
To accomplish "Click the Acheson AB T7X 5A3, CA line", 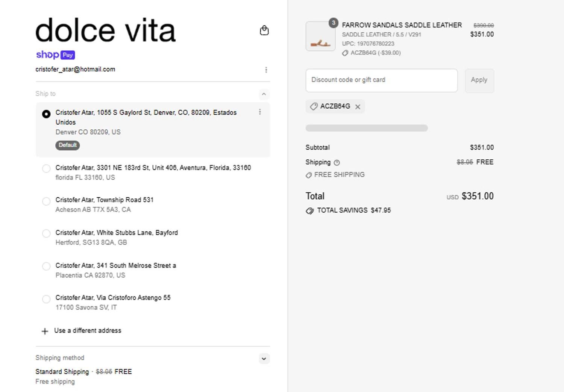I will click(93, 210).
